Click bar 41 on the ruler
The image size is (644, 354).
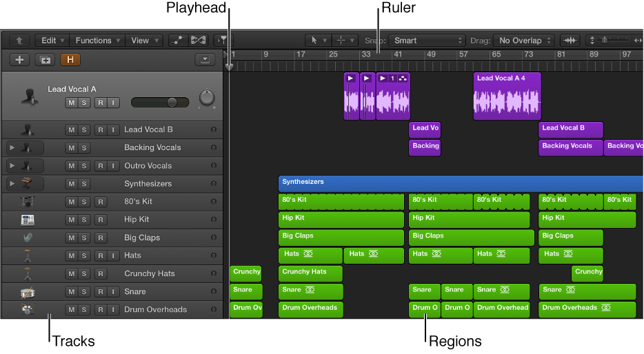pyautogui.click(x=398, y=54)
